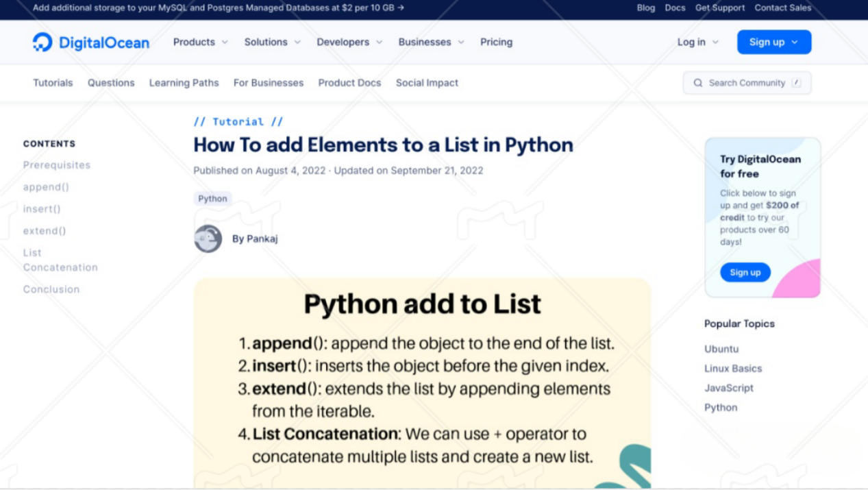Click Sign up in the free trial card

tap(745, 272)
